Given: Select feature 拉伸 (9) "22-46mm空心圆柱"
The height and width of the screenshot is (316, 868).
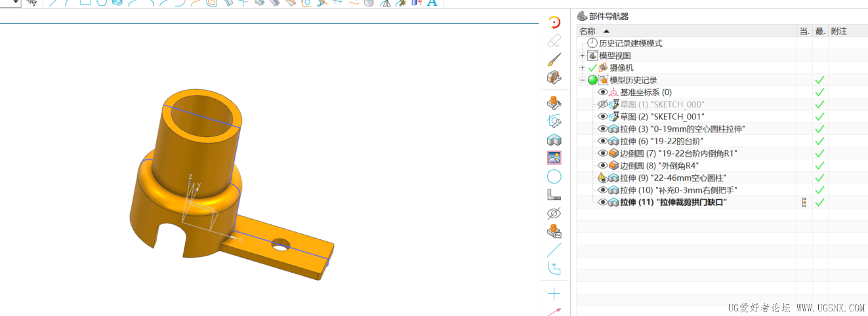Looking at the screenshot, I should (x=673, y=178).
